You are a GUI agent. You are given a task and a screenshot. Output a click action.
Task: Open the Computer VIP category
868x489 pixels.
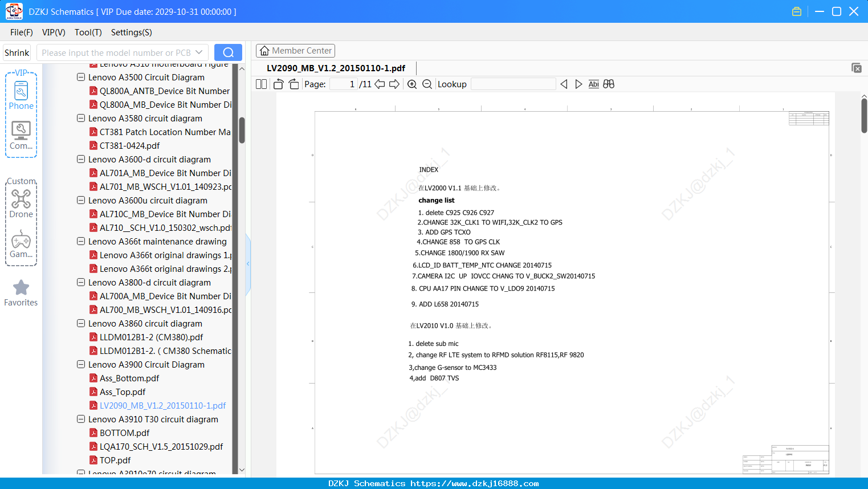click(x=21, y=136)
